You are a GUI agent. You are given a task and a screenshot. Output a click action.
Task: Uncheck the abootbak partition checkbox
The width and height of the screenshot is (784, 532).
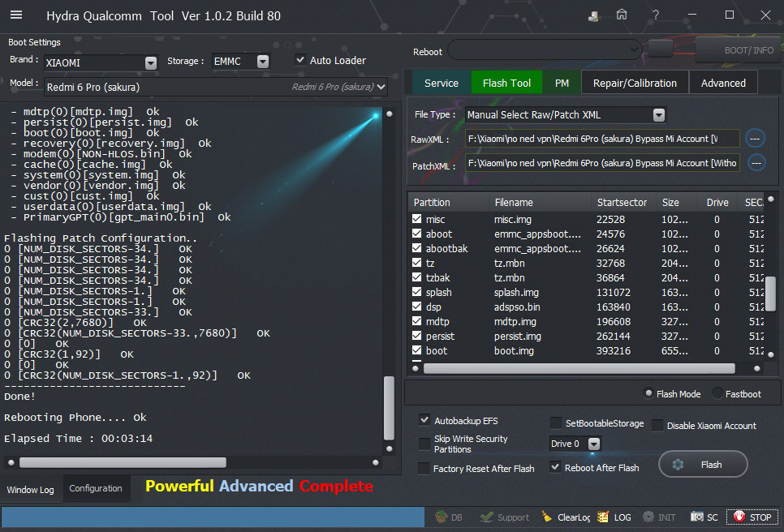tap(416, 248)
